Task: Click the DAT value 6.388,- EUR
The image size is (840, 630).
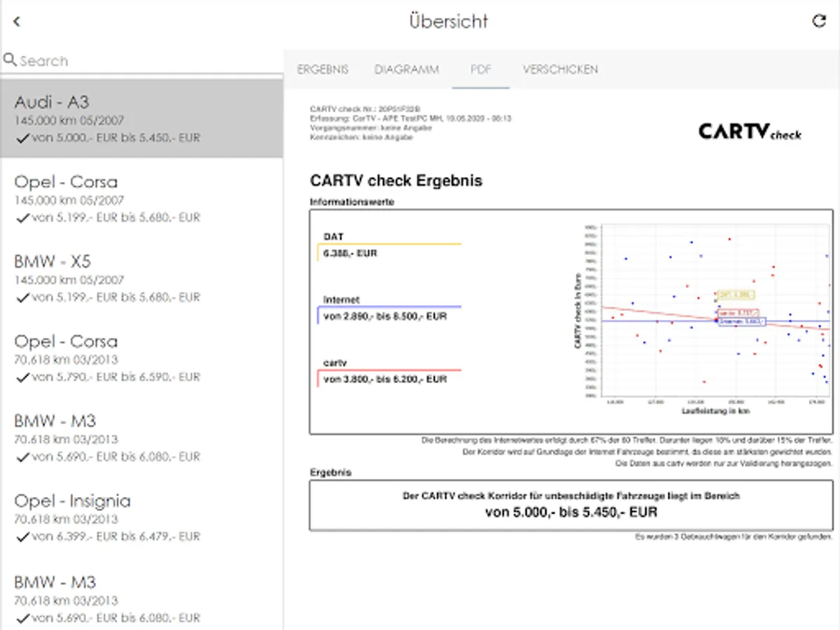Action: 351,253
